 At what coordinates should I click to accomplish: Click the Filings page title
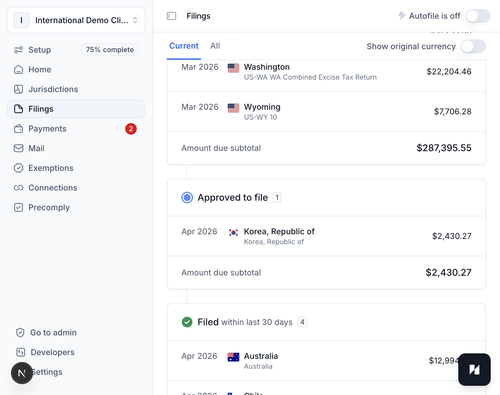(x=198, y=16)
